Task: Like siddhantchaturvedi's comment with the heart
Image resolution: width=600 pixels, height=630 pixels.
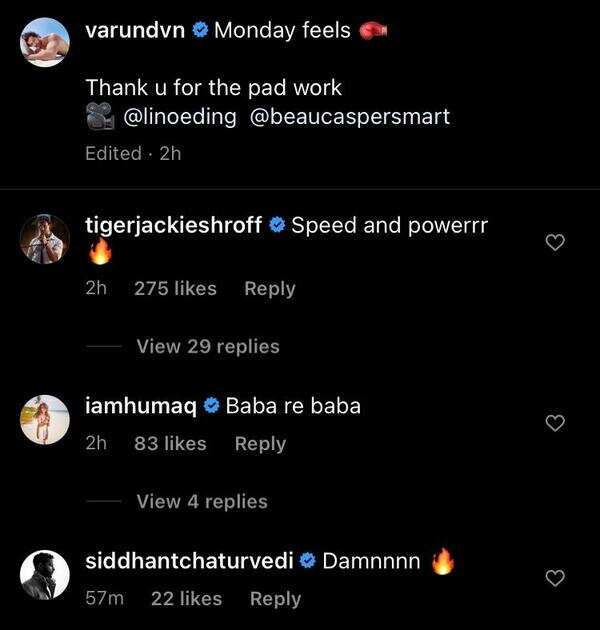Action: tap(557, 578)
